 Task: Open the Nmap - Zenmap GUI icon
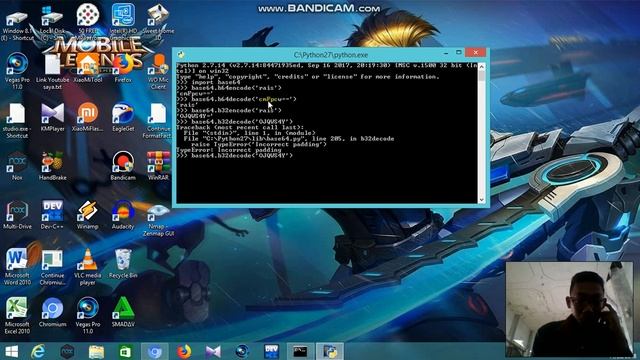[x=158, y=220]
